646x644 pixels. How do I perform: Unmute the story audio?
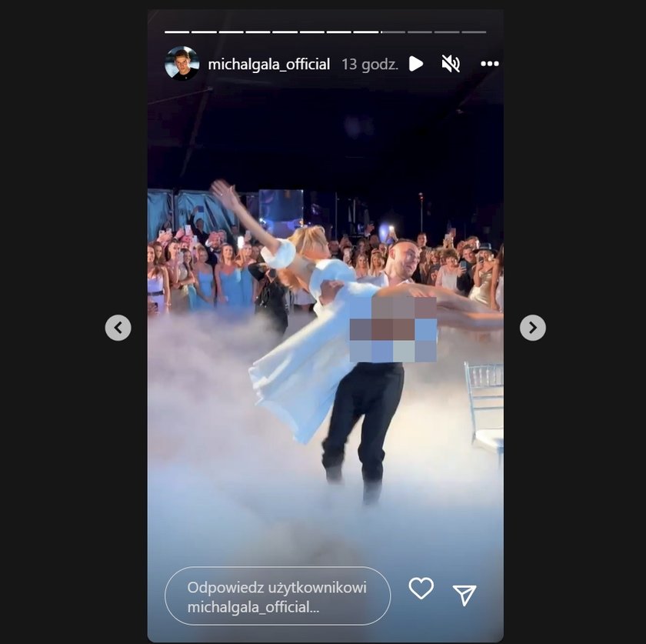coord(451,64)
